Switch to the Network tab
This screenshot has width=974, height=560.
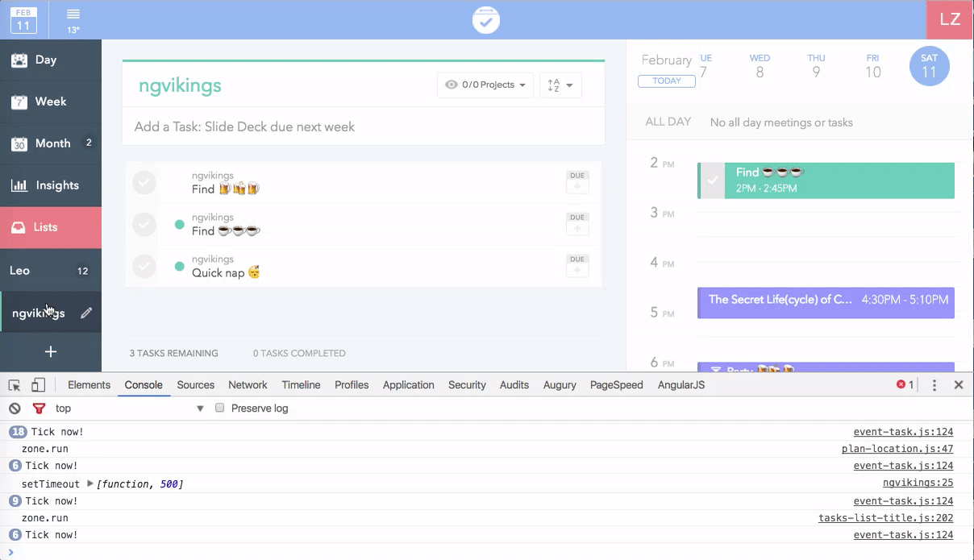click(248, 385)
